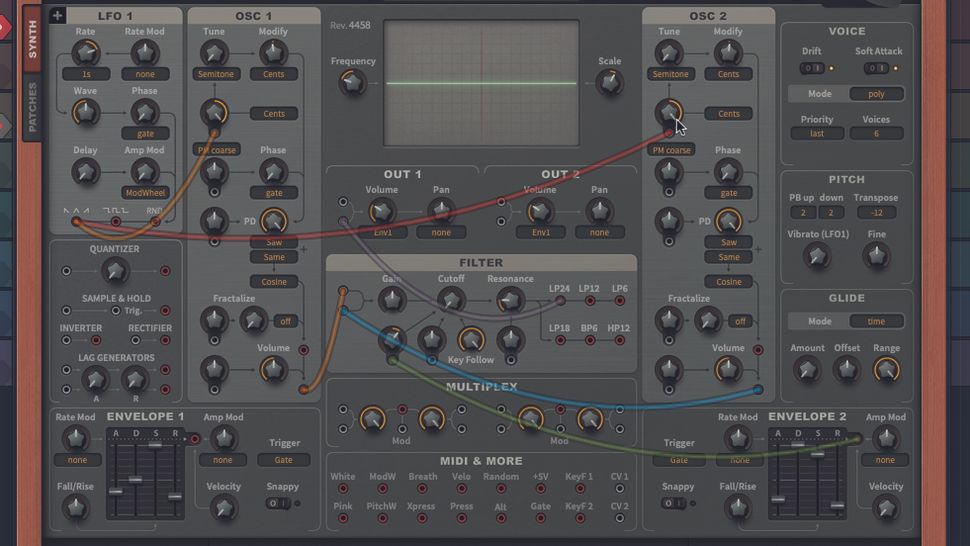Click the Quantizer knob
Screen dimensions: 970x546
(x=114, y=271)
